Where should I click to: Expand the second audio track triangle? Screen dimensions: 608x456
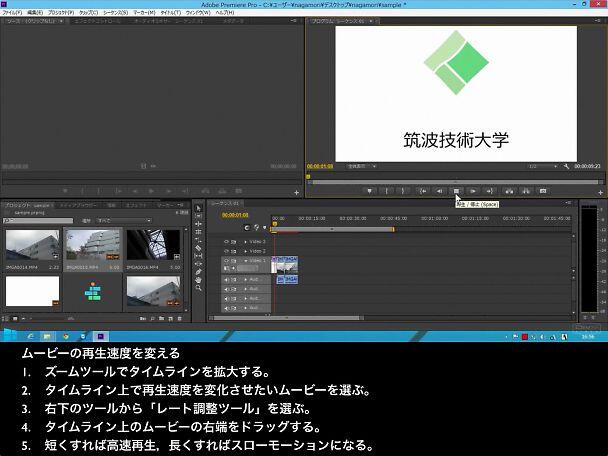coord(245,289)
